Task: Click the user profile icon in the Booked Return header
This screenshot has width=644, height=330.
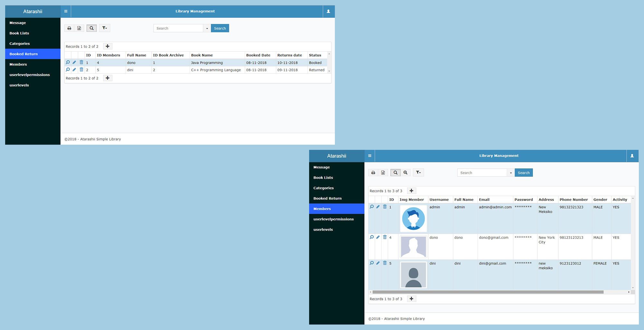Action: click(x=328, y=11)
